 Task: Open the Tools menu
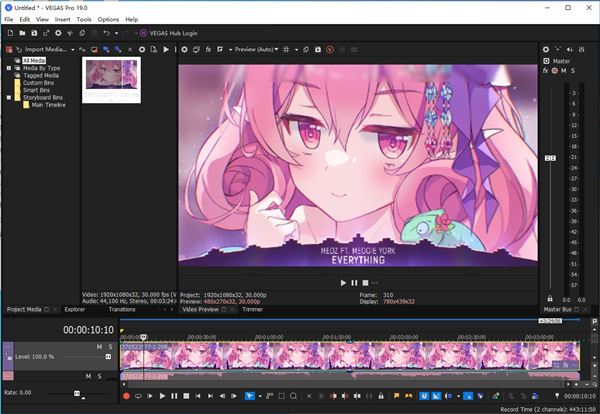(84, 20)
